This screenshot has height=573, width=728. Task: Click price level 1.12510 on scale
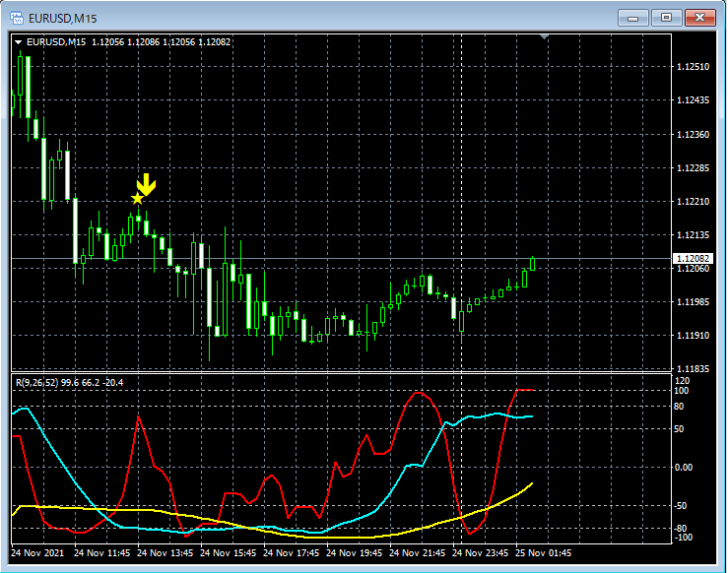point(694,67)
